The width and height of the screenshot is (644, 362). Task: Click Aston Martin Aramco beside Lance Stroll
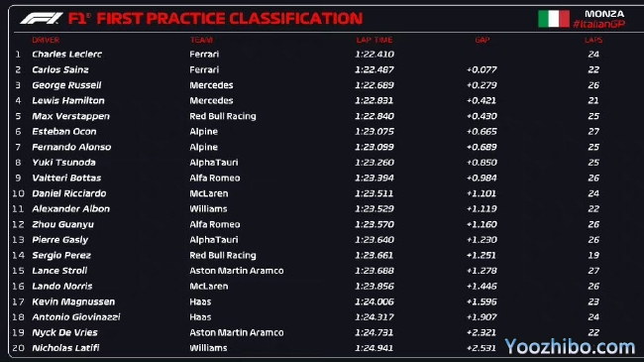coord(237,271)
